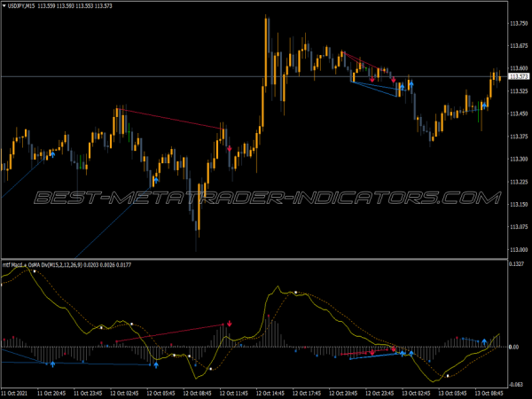This screenshot has width=532, height=399.
Task: Click the 13 Oct 05:45 time label
Action: pyautogui.click(x=452, y=393)
